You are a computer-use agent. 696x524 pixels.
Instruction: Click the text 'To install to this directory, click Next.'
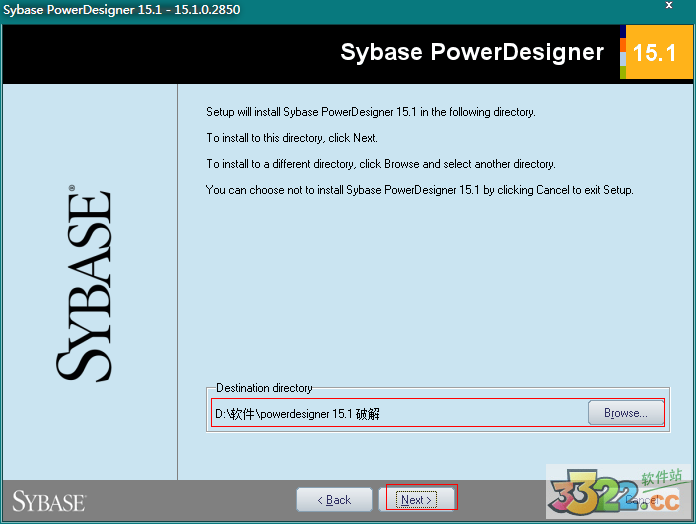click(292, 138)
